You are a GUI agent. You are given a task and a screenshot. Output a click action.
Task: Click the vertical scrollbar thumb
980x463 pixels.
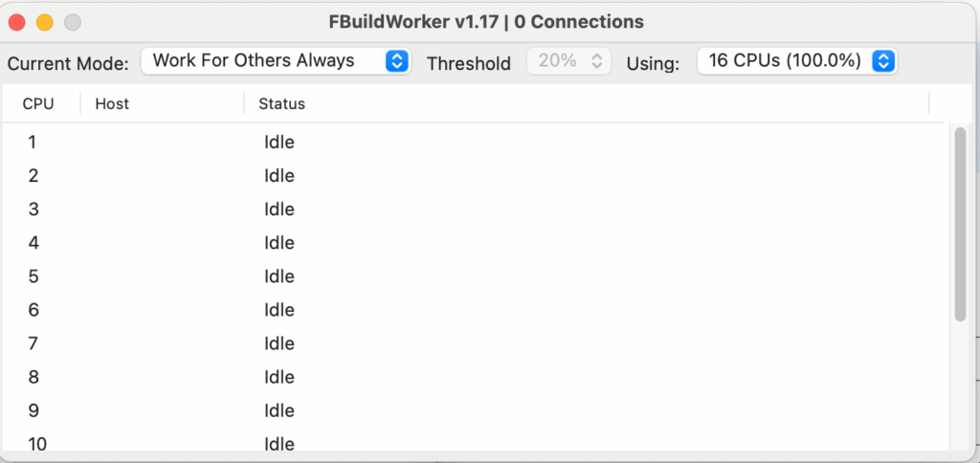960,223
